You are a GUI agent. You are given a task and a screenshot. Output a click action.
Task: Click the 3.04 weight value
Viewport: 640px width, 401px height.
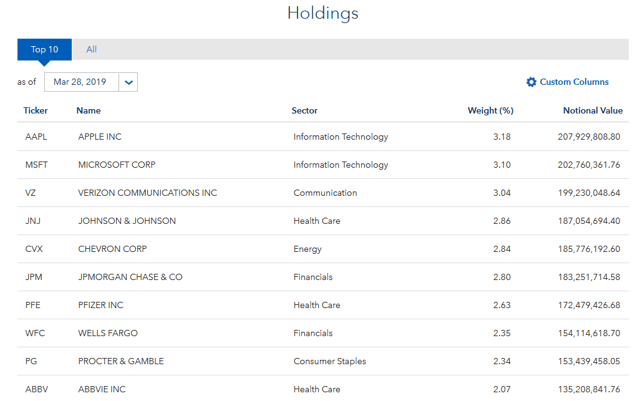(x=502, y=193)
